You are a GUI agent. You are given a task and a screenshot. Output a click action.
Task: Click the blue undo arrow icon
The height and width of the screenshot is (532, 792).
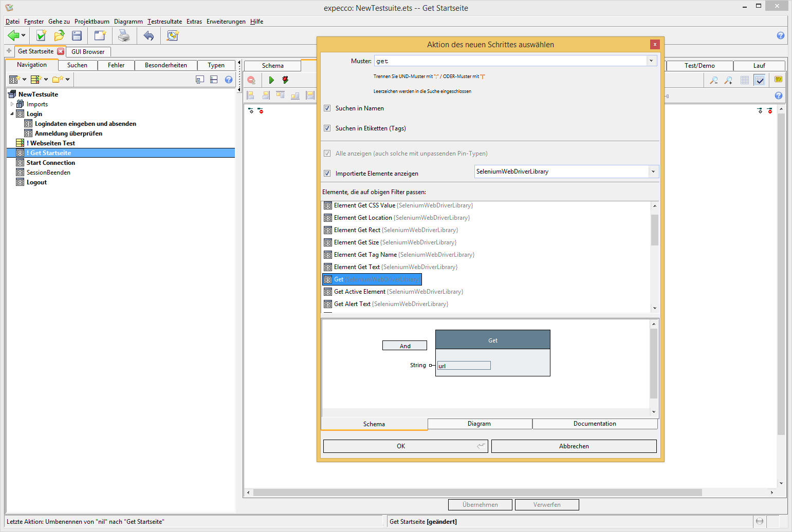coord(149,35)
